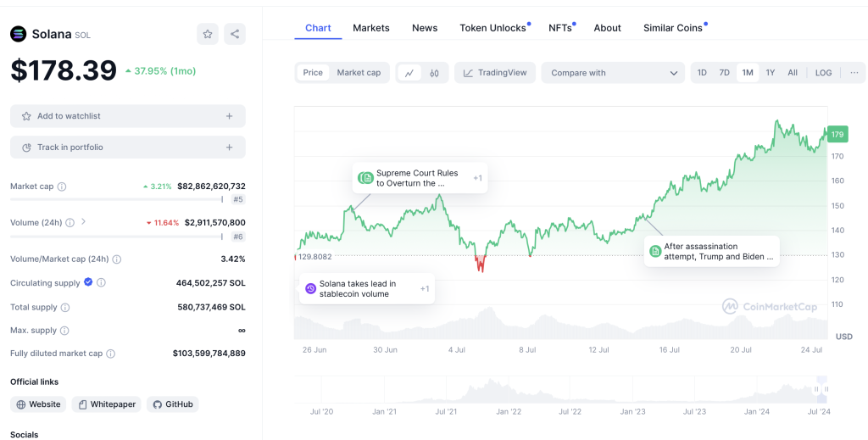Click the $178.39 price text
Viewport: 868px width, 440px height.
coord(64,71)
